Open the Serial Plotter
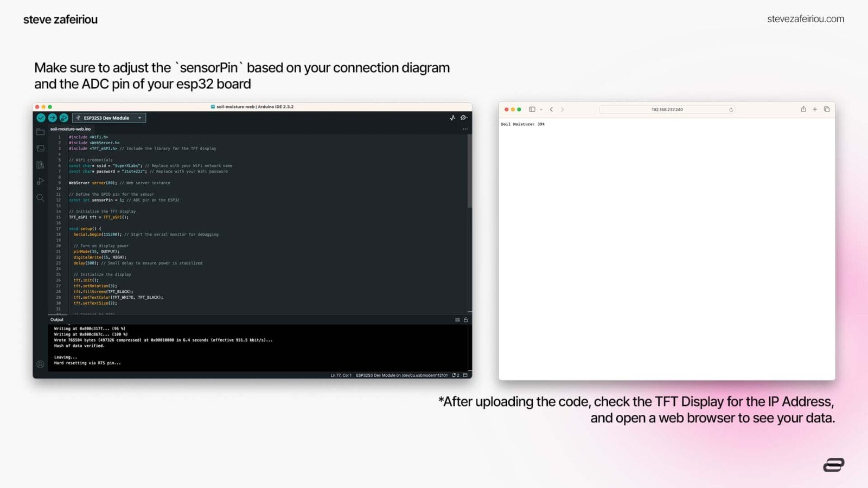868x488 pixels. coord(452,118)
